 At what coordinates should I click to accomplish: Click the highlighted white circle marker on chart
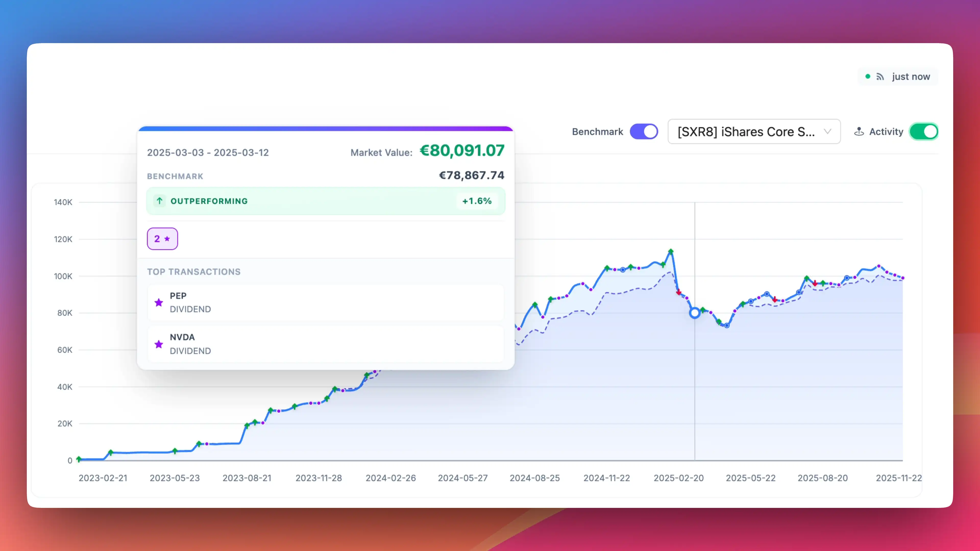(x=695, y=313)
